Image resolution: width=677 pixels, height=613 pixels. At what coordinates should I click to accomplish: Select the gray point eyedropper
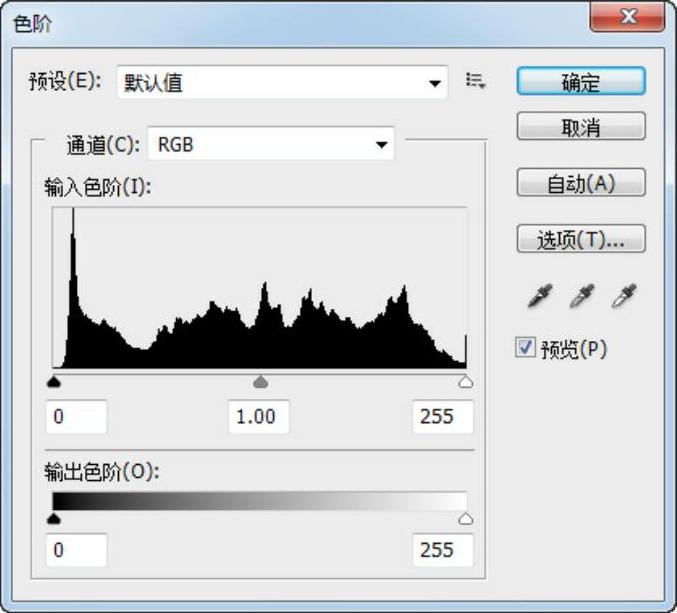pyautogui.click(x=581, y=296)
